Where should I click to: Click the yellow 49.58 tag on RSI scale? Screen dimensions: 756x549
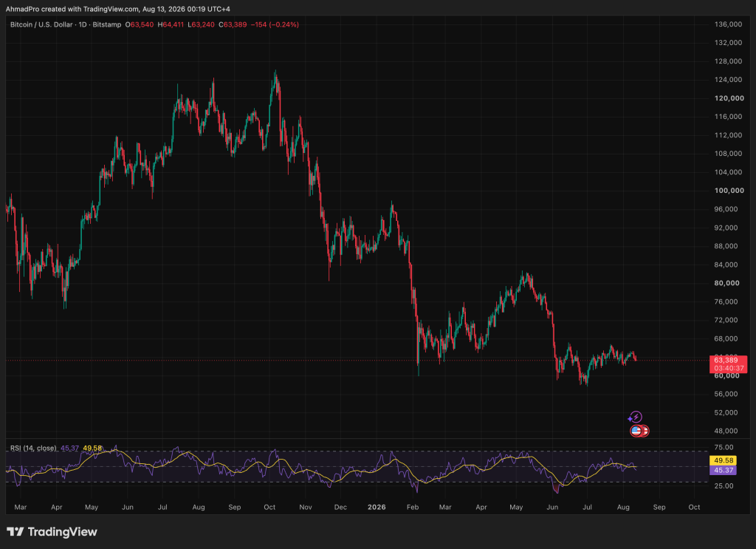pos(724,461)
